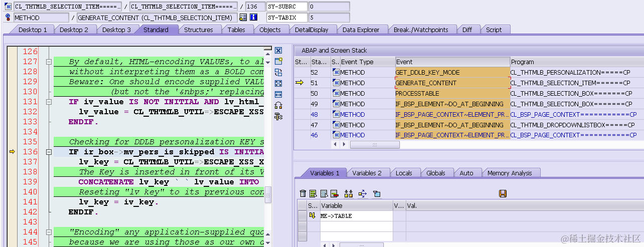Click the Maximize Horizontally tool icon
This screenshot has width=644, height=247.
[x=278, y=95]
